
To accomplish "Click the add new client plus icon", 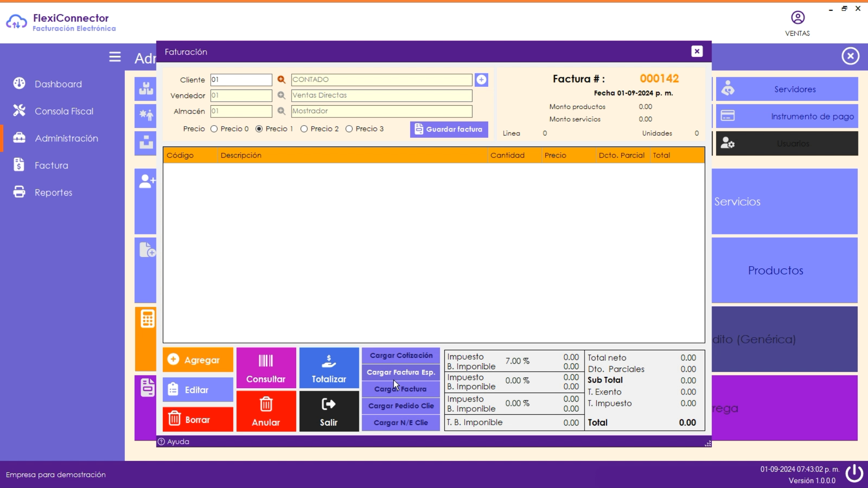I will pyautogui.click(x=481, y=80).
